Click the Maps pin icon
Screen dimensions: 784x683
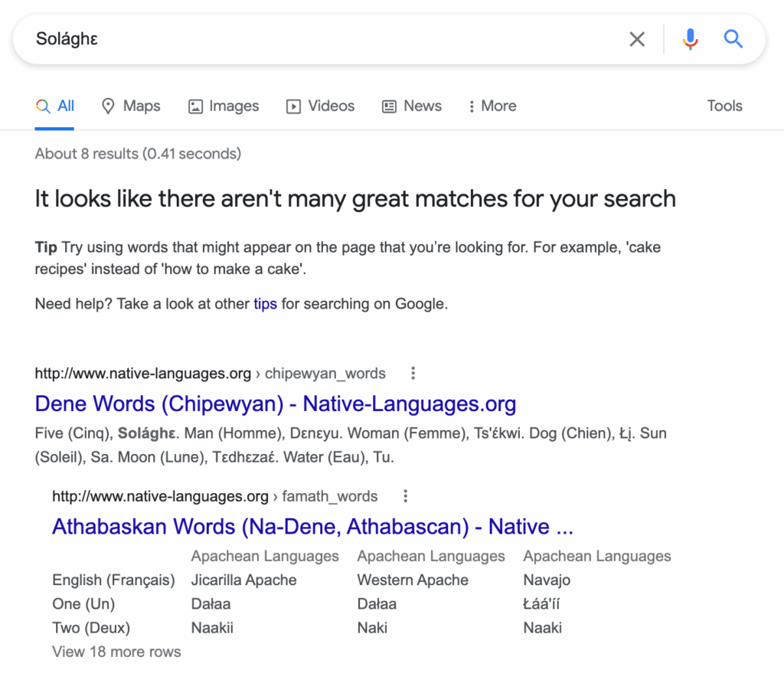pyautogui.click(x=107, y=106)
